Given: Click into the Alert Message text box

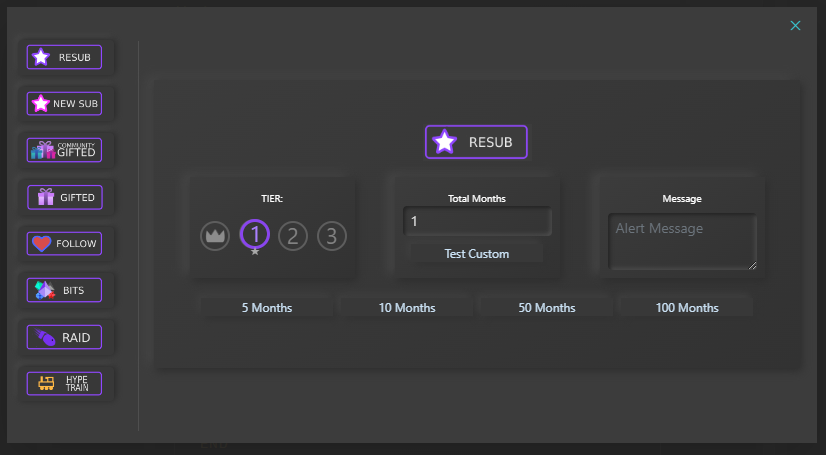Looking at the screenshot, I should coord(682,241).
